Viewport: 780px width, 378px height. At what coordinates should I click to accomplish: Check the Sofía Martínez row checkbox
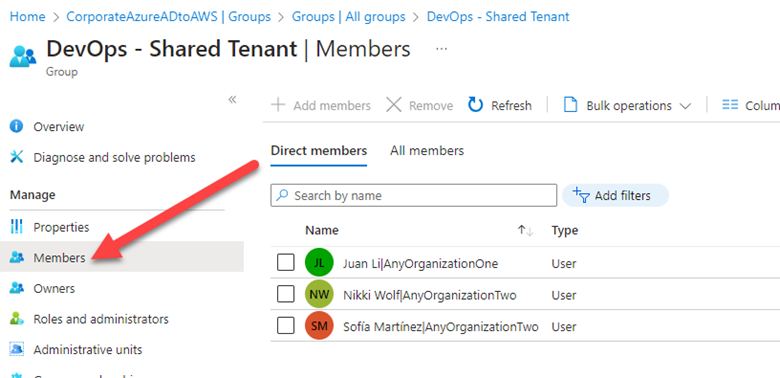(x=286, y=326)
